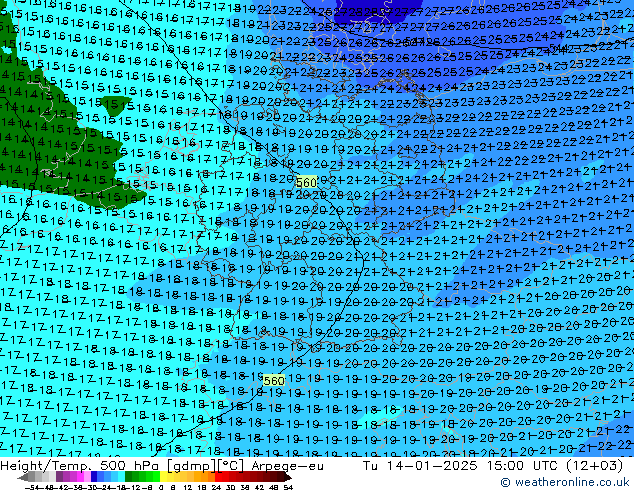Select the magenta swatch near -36
634x490 pixels.
pyautogui.click(x=80, y=477)
